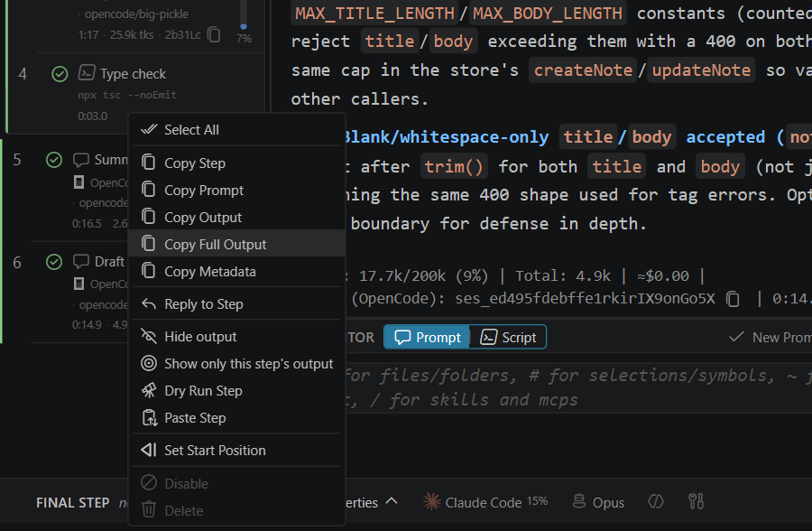Choose Copy Metadata menu entry
The width and height of the screenshot is (812, 531).
237,271
